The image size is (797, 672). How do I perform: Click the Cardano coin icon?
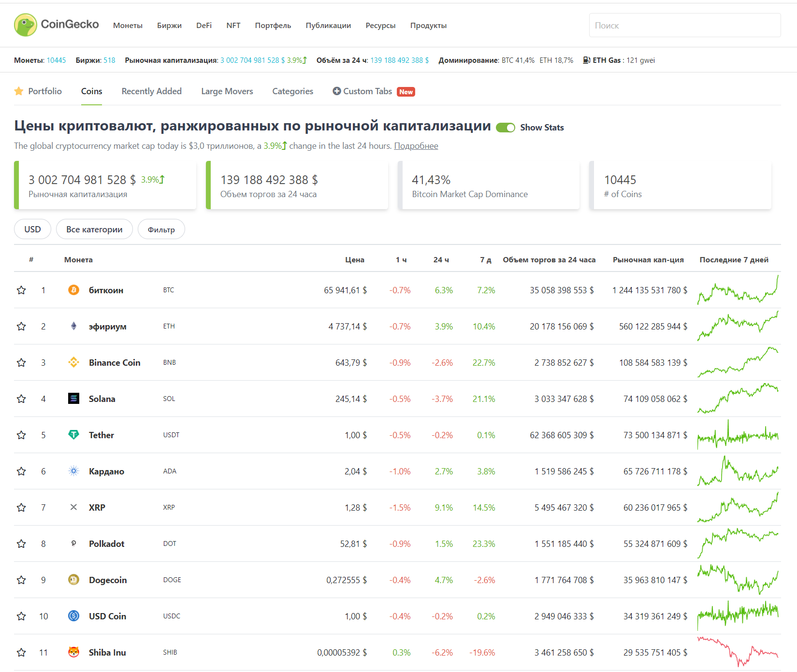click(73, 471)
